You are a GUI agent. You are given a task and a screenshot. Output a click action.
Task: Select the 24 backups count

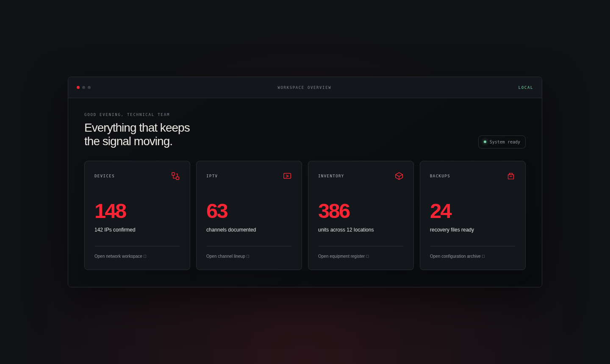click(441, 211)
